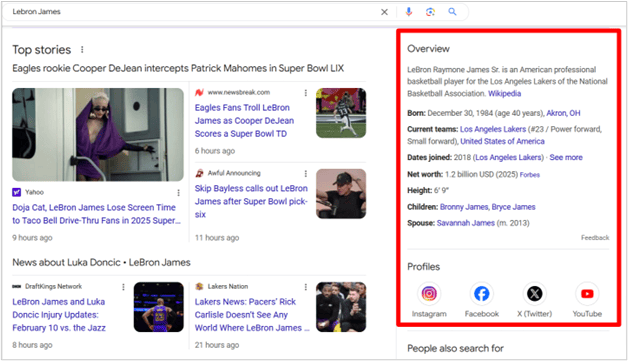Open LeBron's Instagram profile icon
This screenshot has width=628, height=361.
tap(429, 294)
